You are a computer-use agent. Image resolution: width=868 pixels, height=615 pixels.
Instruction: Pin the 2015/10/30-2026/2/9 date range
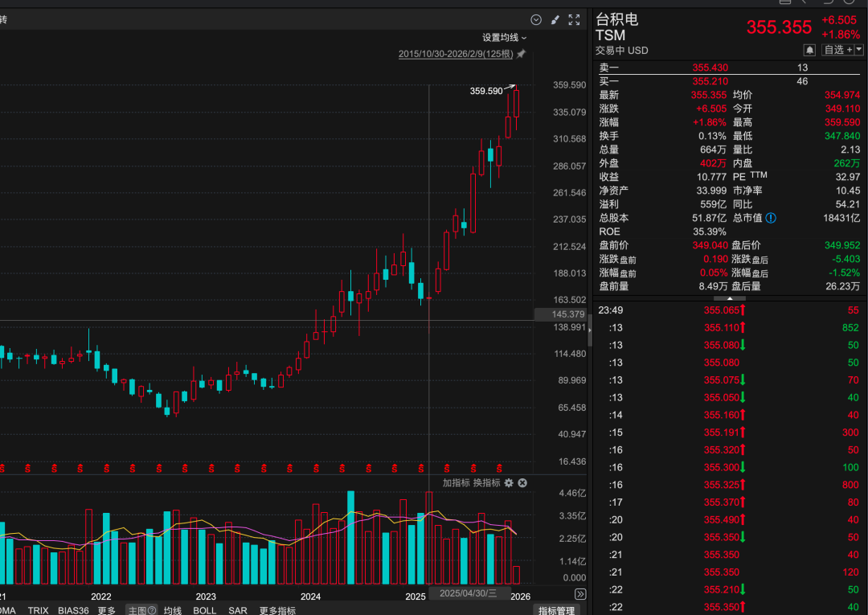click(521, 54)
